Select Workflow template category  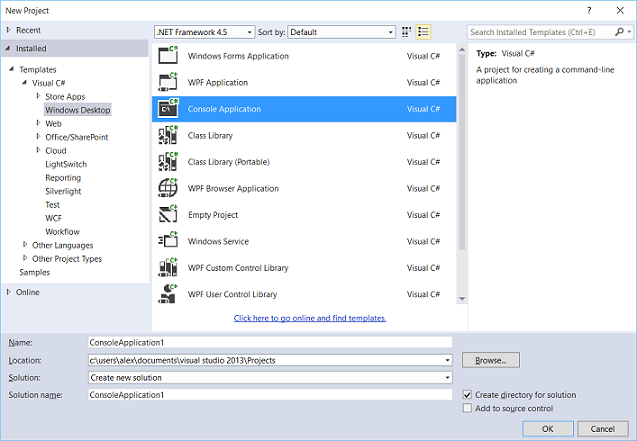(62, 231)
